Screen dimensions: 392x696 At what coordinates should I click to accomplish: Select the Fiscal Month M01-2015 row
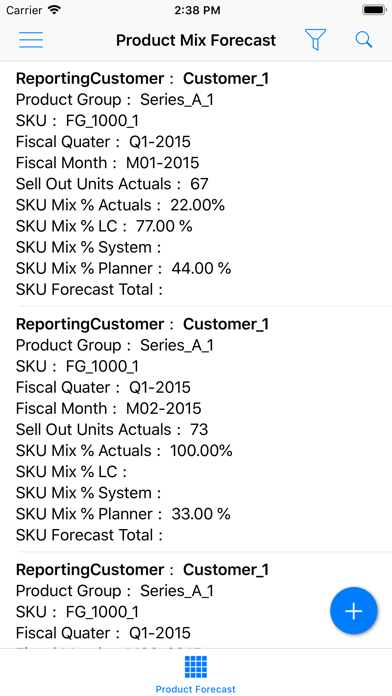pyautogui.click(x=107, y=163)
